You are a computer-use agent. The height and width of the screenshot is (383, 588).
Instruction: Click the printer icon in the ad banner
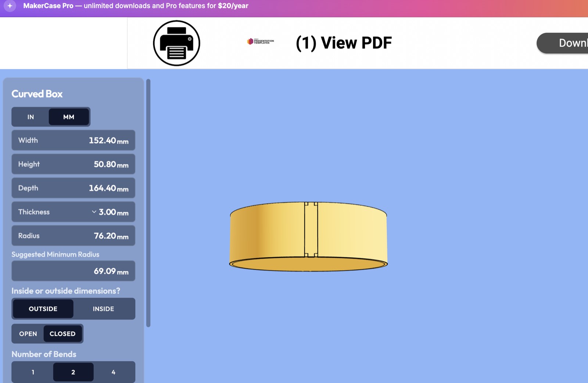[176, 43]
